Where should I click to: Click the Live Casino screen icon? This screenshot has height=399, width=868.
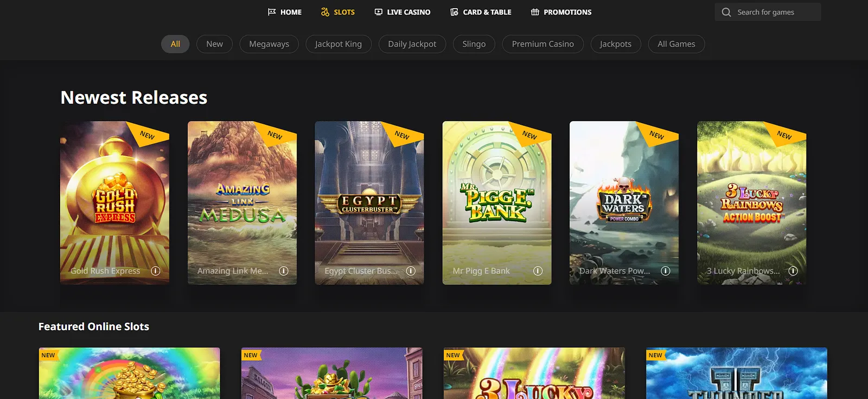coord(379,12)
